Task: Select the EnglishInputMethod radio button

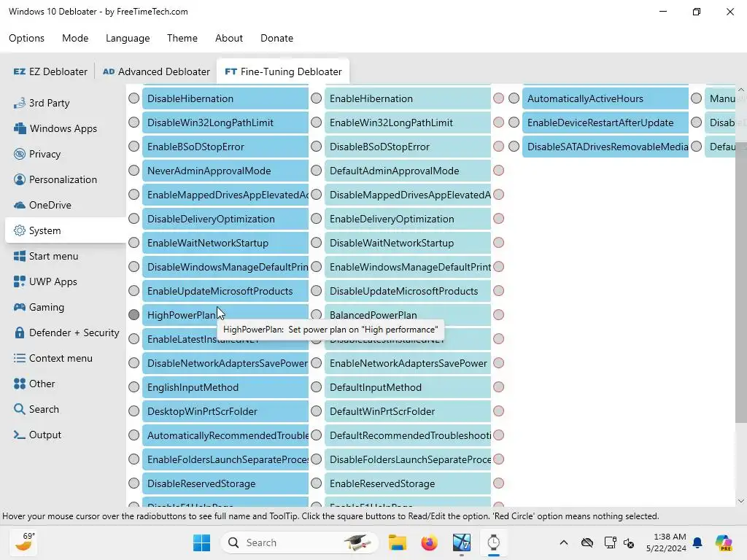Action: 134,387
